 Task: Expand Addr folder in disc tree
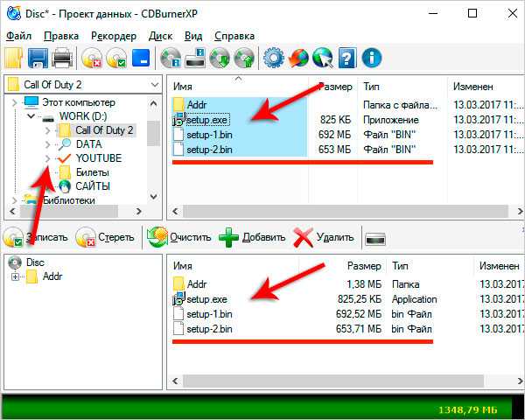tap(15, 277)
